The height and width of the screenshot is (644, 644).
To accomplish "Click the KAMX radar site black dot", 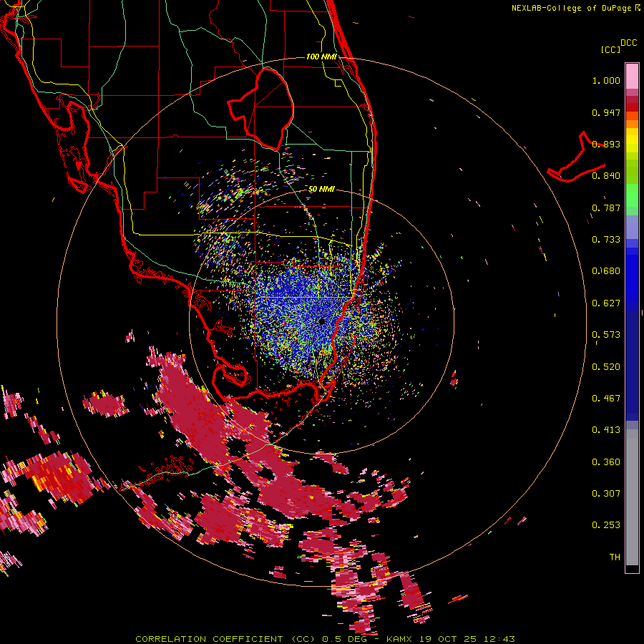I will click(321, 321).
